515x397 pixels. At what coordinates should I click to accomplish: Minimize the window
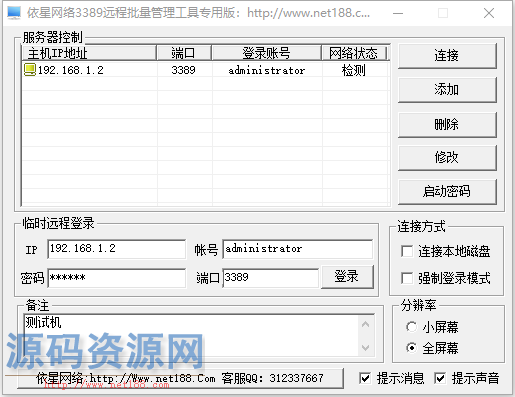pyautogui.click(x=398, y=13)
